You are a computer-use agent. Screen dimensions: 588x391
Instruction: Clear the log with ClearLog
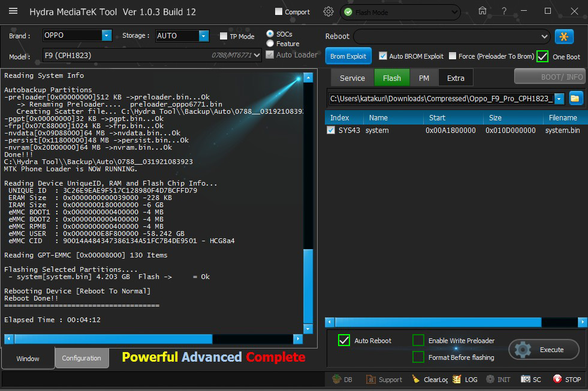(x=430, y=380)
